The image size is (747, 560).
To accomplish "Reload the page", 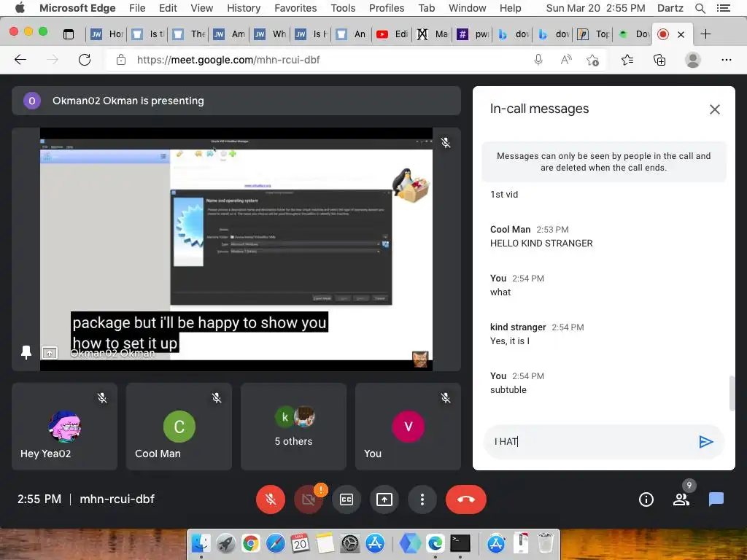I will 85,60.
